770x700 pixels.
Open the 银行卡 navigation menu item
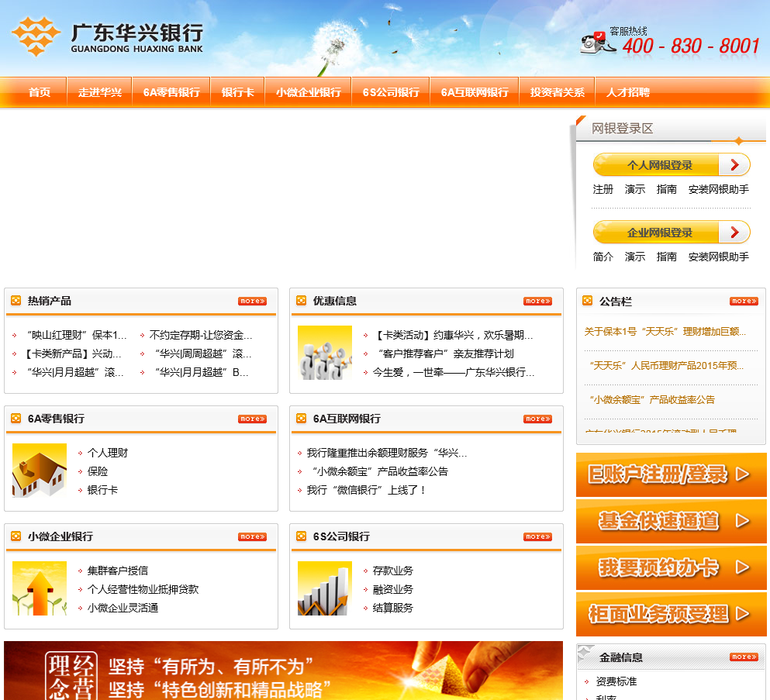tap(238, 92)
